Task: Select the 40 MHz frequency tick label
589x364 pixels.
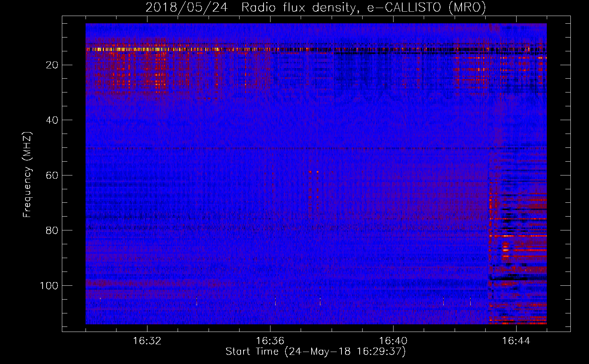Action: tap(52, 120)
